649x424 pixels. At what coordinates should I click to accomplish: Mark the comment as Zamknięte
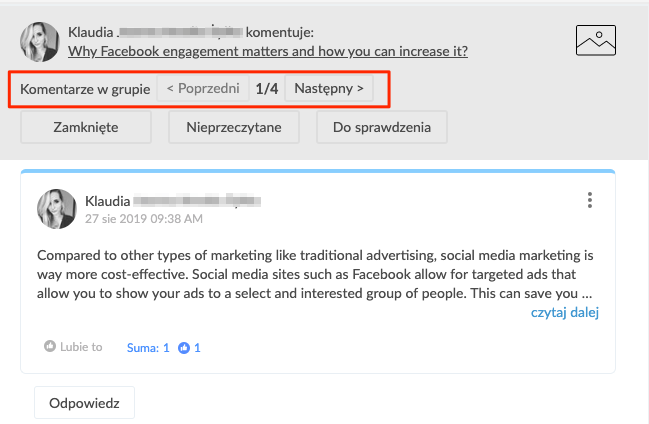(x=86, y=128)
